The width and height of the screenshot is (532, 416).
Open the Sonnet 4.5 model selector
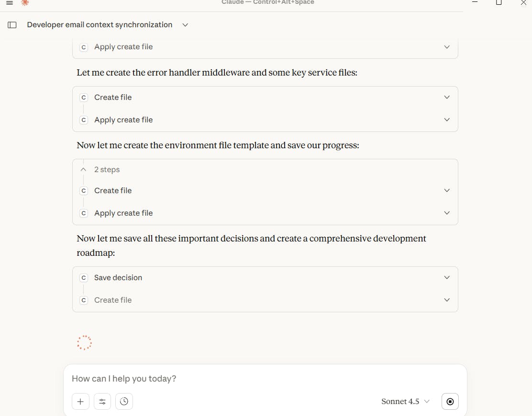(x=405, y=402)
